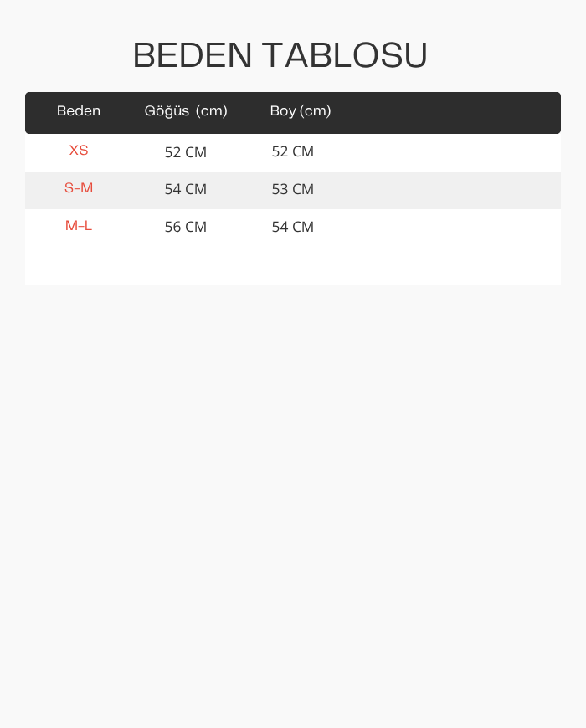Click the empty space in the M-L row

[x=439, y=228]
